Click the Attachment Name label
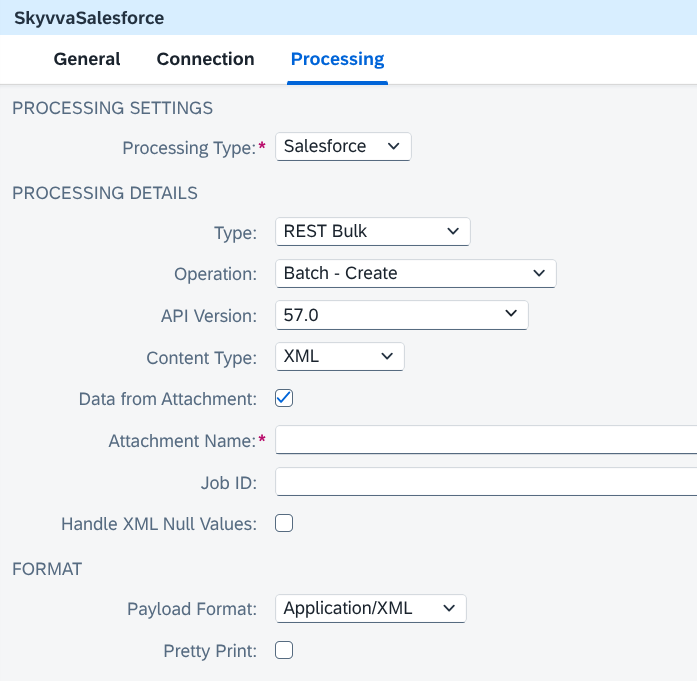The height and width of the screenshot is (681, 697). [x=182, y=441]
